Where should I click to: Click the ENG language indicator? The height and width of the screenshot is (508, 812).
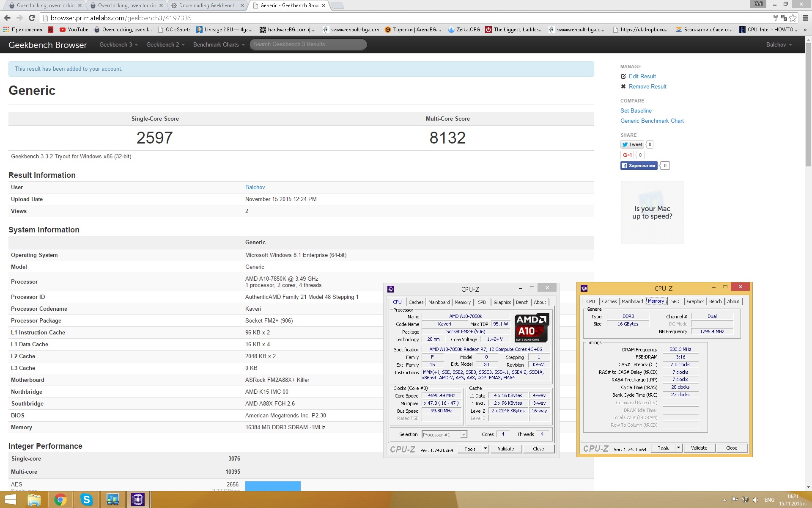(x=769, y=500)
